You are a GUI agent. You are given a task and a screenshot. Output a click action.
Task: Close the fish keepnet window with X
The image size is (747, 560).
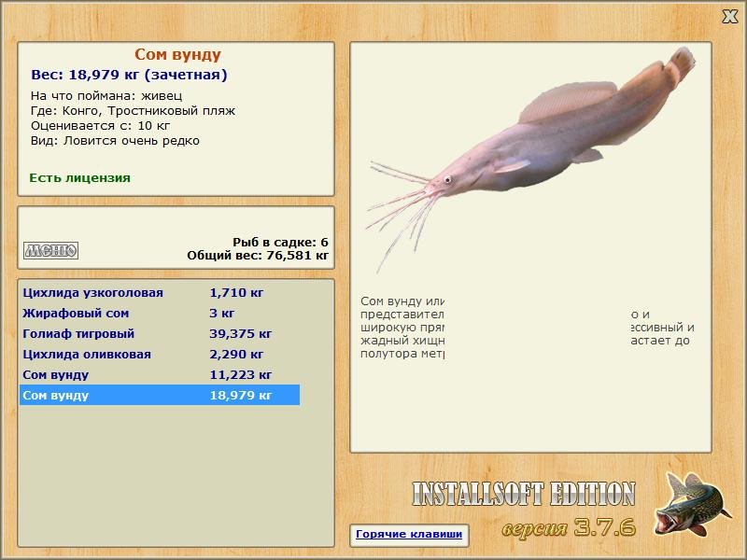click(x=730, y=17)
